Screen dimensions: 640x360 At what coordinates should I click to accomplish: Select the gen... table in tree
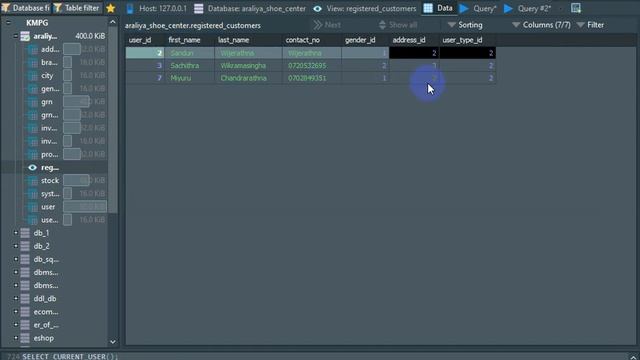[50, 89]
